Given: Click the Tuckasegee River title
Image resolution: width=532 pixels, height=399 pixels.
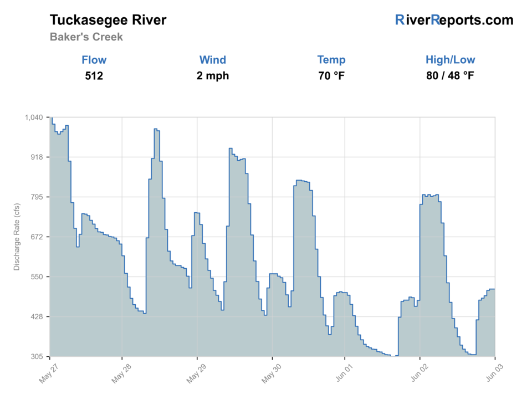Looking at the screenshot, I should tap(108, 20).
